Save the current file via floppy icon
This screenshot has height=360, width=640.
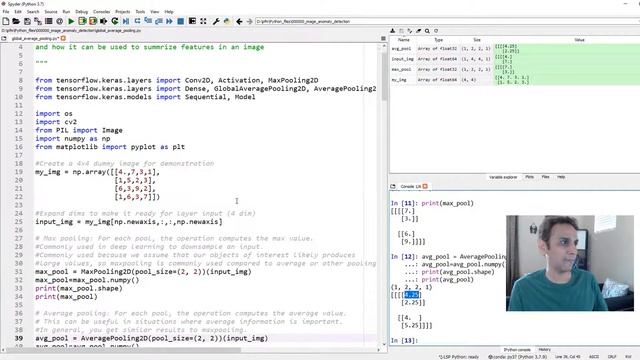click(x=27, y=21)
